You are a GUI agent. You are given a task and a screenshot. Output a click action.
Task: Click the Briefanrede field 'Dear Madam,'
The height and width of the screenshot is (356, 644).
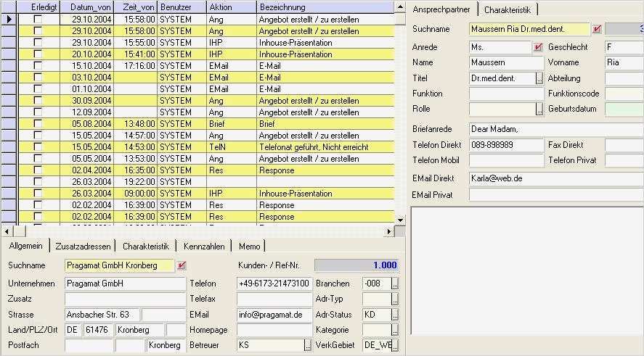556,129
